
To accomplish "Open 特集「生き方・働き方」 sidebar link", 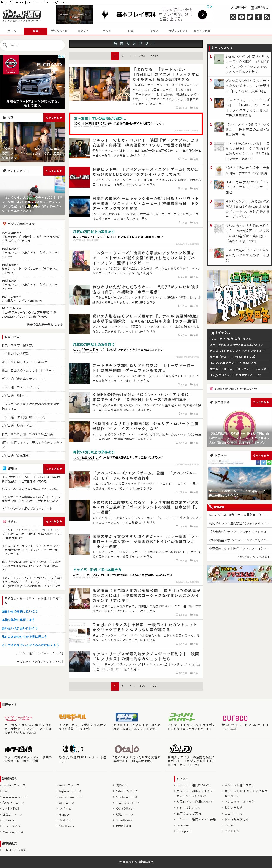I will click(x=17, y=345).
